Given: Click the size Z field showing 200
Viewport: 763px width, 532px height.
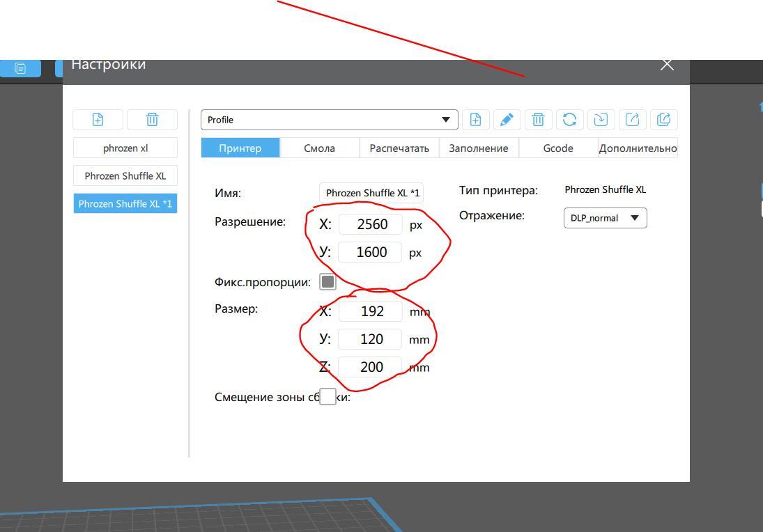Looking at the screenshot, I should click(371, 367).
